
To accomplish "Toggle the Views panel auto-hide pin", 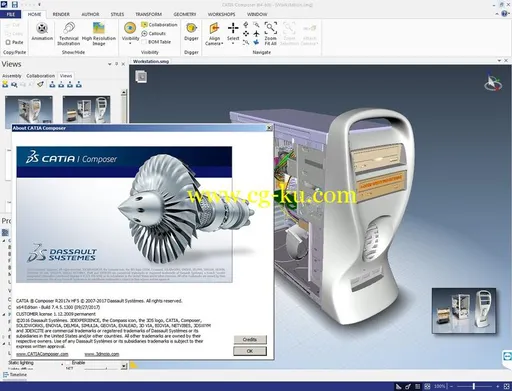I will pos(116,64).
